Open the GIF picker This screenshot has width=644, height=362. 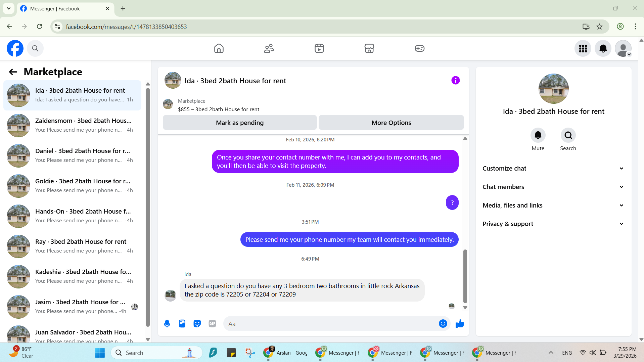(x=212, y=324)
